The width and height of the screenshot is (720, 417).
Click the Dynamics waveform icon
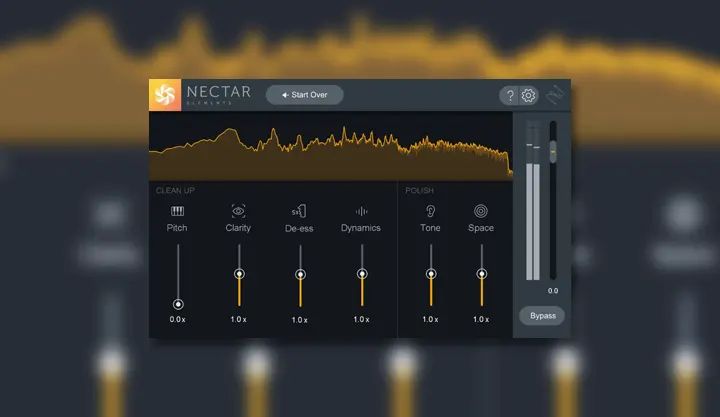click(361, 211)
